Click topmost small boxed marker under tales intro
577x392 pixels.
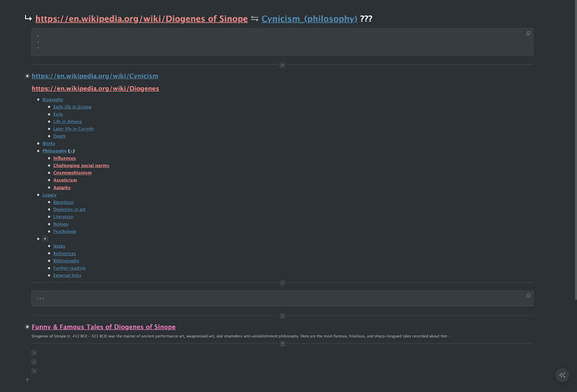pyautogui.click(x=33, y=353)
